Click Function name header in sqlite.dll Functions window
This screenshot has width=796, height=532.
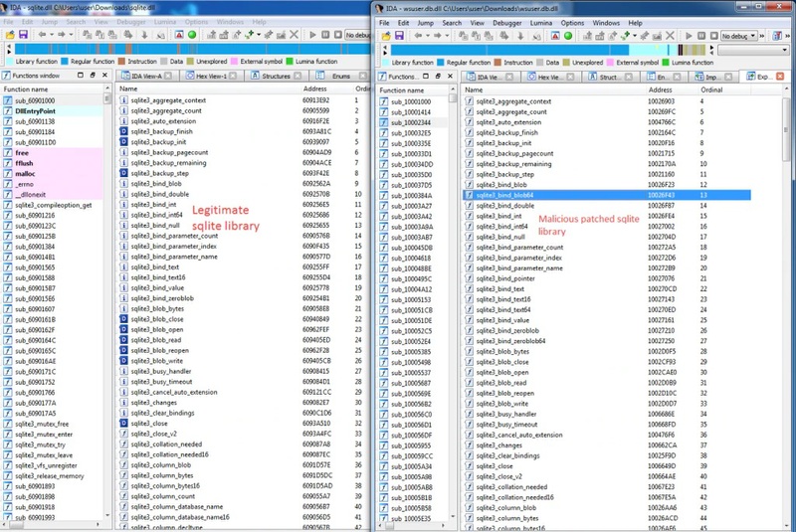[53, 89]
